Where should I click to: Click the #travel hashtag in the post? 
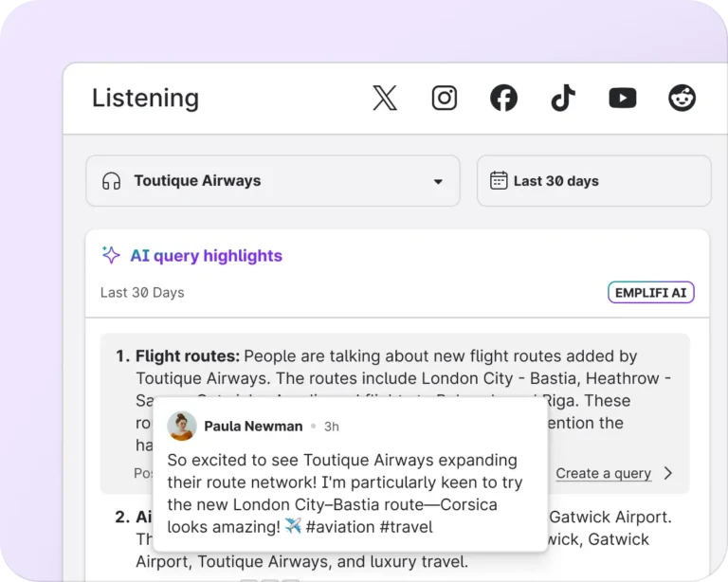(x=407, y=527)
